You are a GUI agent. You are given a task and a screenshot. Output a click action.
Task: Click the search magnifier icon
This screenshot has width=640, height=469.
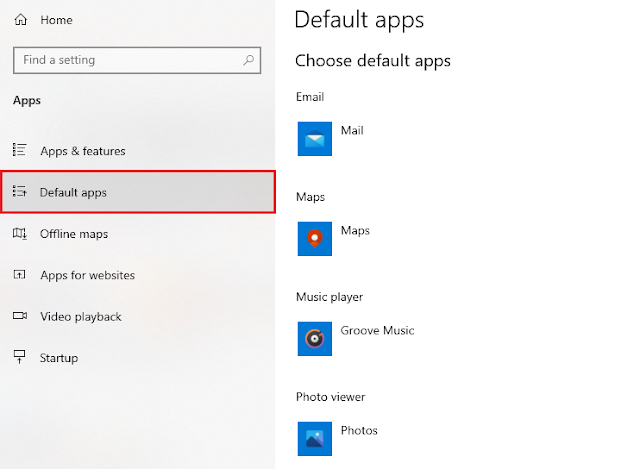248,60
